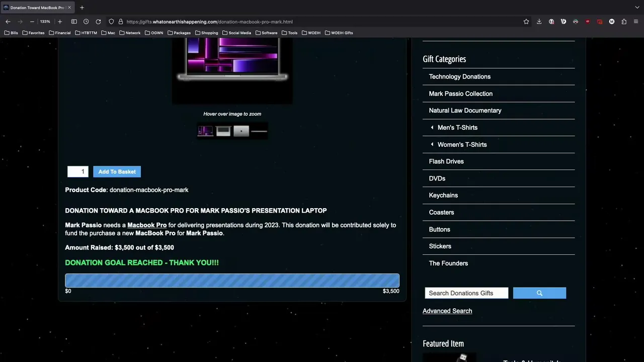Toggle the sidebar panel icon
Image resolution: width=644 pixels, height=362 pixels.
(x=74, y=22)
